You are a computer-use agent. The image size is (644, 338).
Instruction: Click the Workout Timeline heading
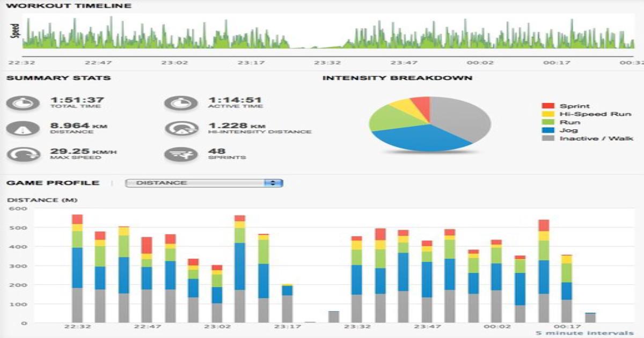click(68, 6)
